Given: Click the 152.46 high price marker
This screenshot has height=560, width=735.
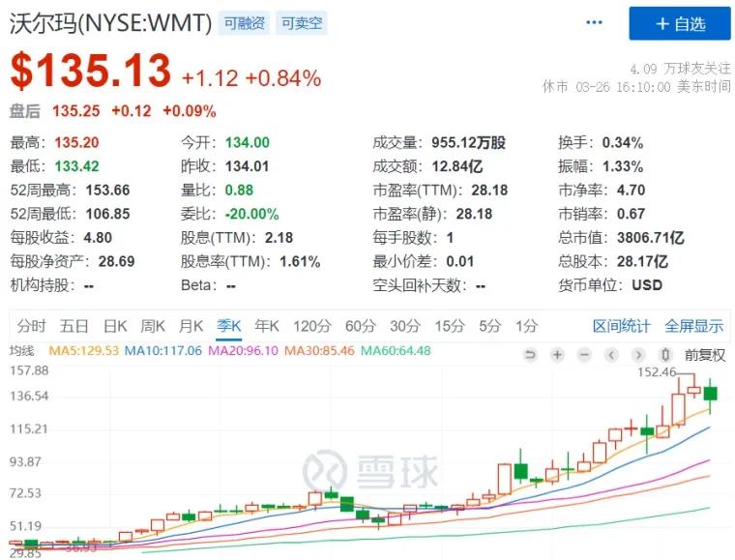Looking at the screenshot, I should pos(657,372).
